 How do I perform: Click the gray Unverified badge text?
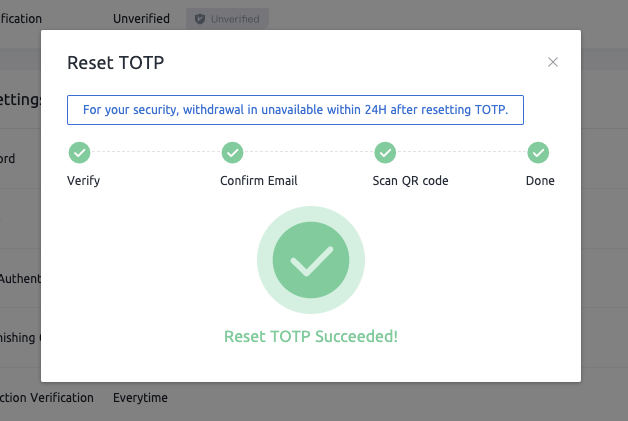tap(235, 19)
